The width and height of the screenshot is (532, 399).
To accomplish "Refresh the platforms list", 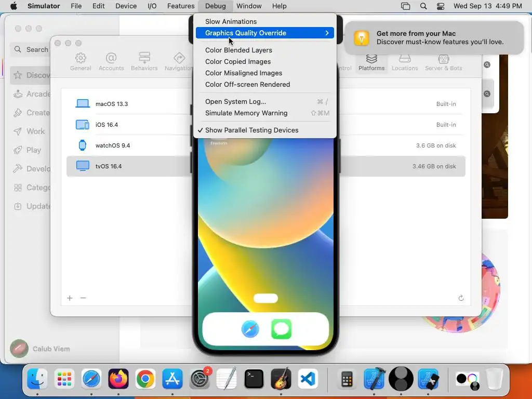I will click(461, 298).
